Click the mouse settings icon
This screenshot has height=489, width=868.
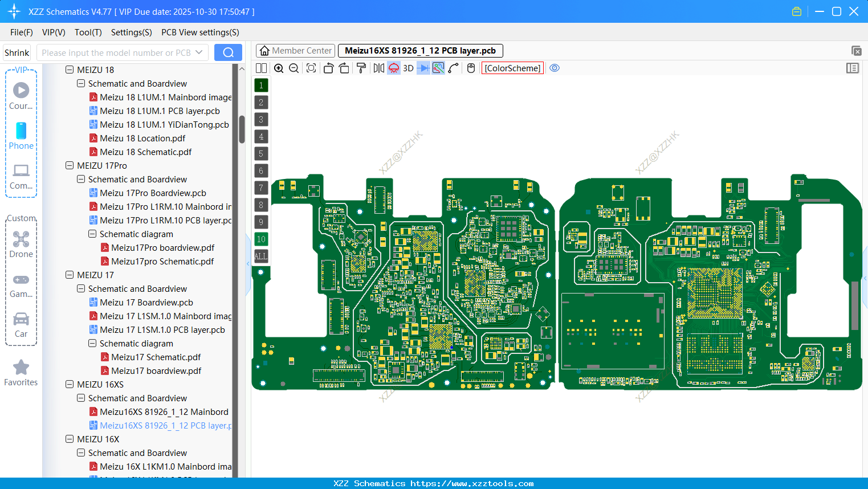pos(470,68)
